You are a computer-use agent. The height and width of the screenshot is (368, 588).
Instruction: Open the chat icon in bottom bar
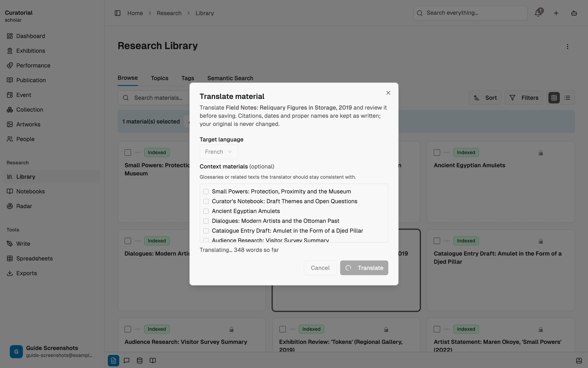click(127, 360)
